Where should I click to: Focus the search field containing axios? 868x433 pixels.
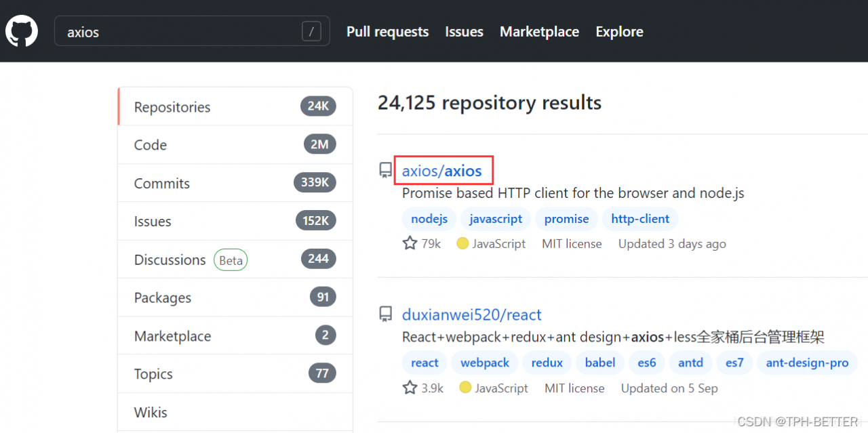click(x=176, y=32)
